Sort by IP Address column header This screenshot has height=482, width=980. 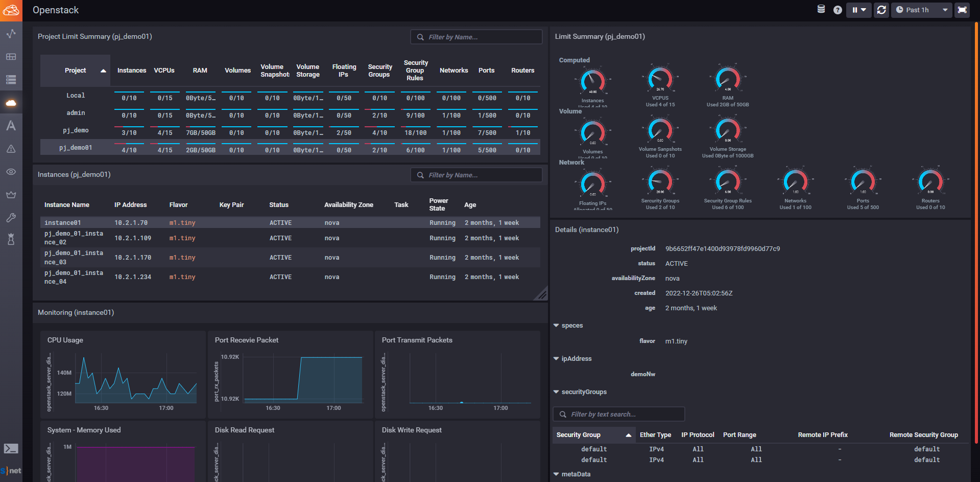[130, 205]
